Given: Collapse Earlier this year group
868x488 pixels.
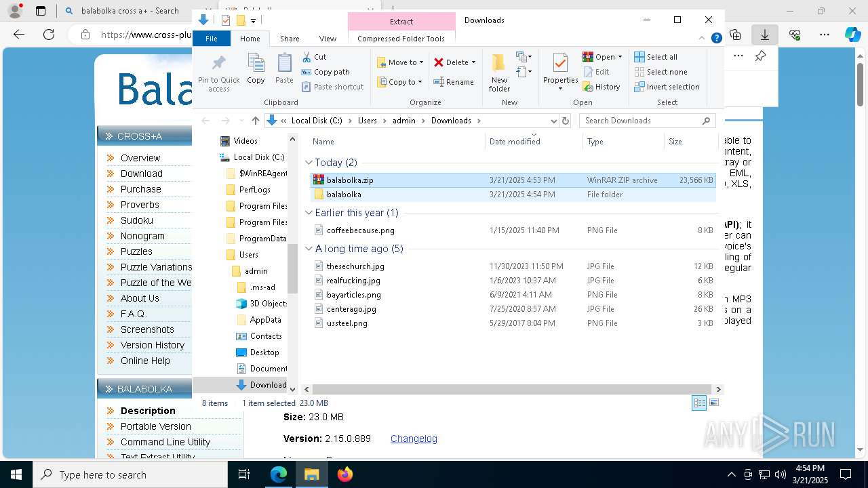Looking at the screenshot, I should click(x=309, y=213).
